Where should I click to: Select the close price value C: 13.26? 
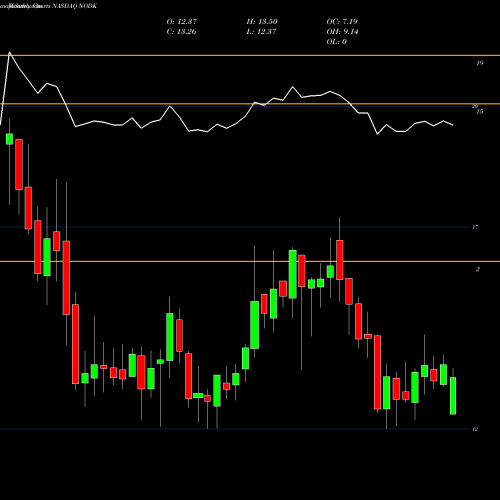[181, 31]
